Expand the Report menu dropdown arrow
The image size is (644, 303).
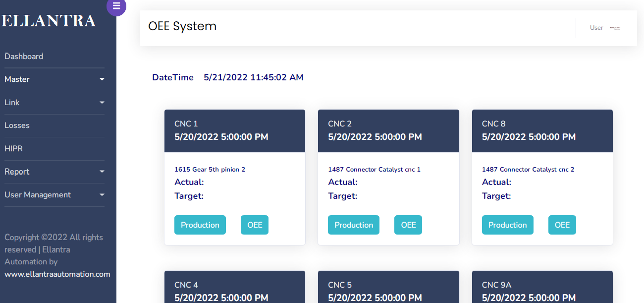[102, 172]
